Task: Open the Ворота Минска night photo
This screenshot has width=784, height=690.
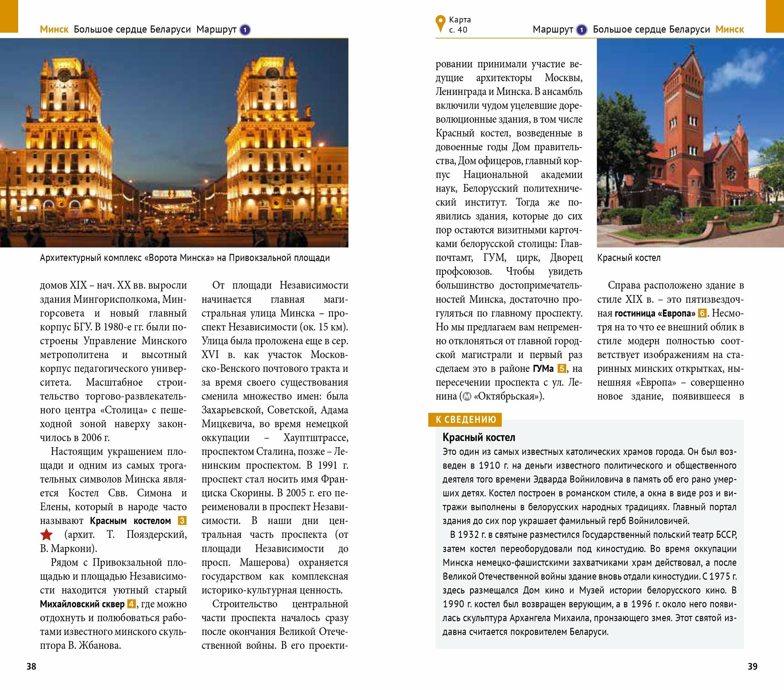Action: pyautogui.click(x=174, y=142)
